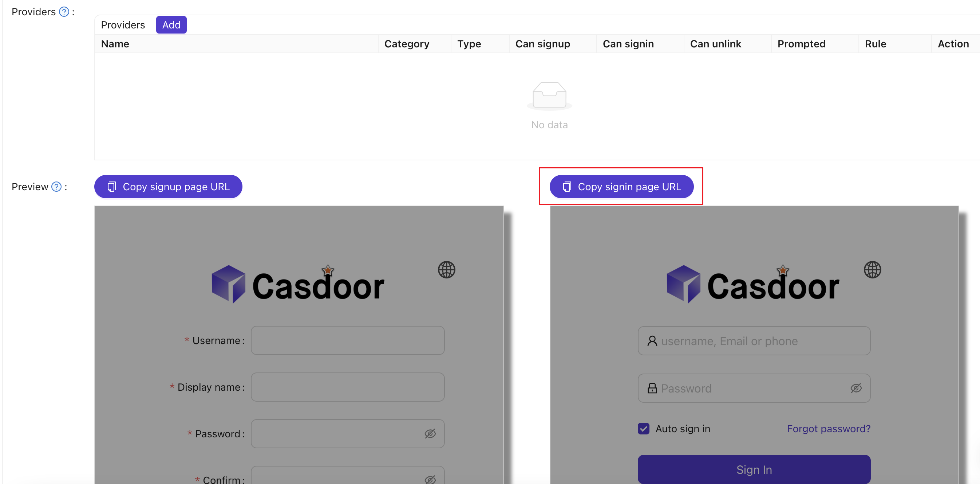Click the Preview help question mark icon
Image resolution: width=980 pixels, height=484 pixels.
56,187
